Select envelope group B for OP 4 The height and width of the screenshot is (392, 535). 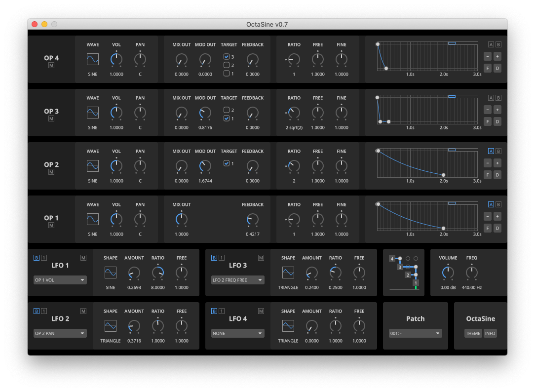[x=498, y=45]
